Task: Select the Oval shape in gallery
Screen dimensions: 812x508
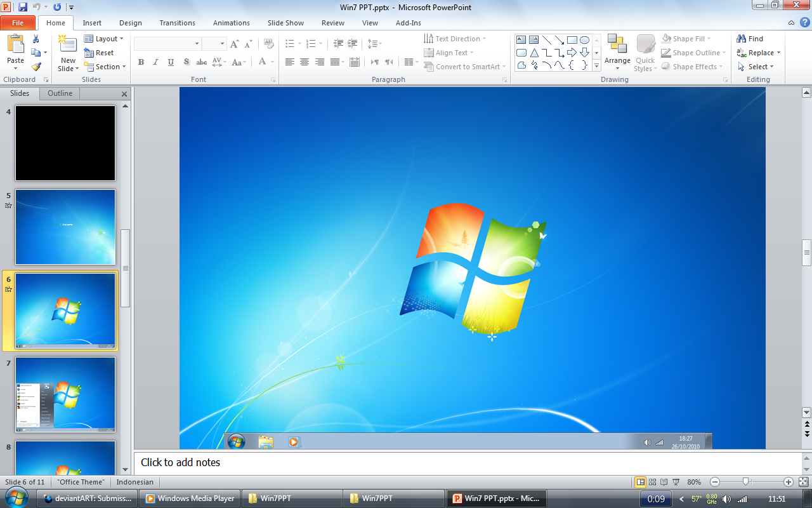Action: 584,39
